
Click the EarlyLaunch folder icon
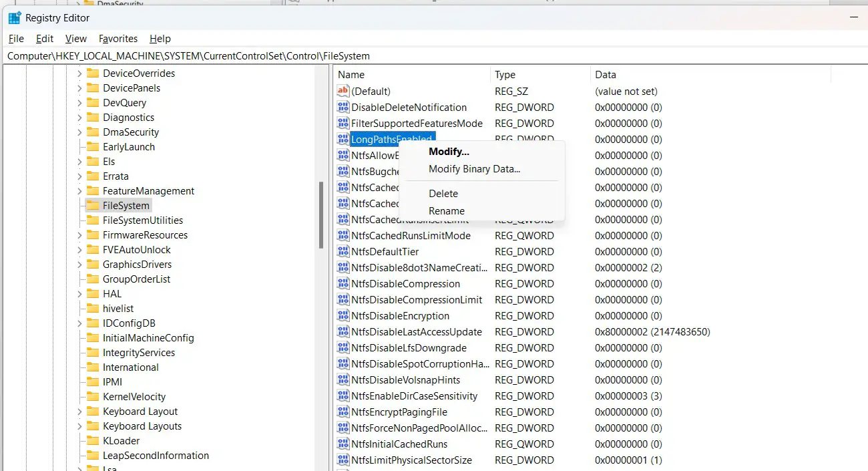(x=92, y=146)
